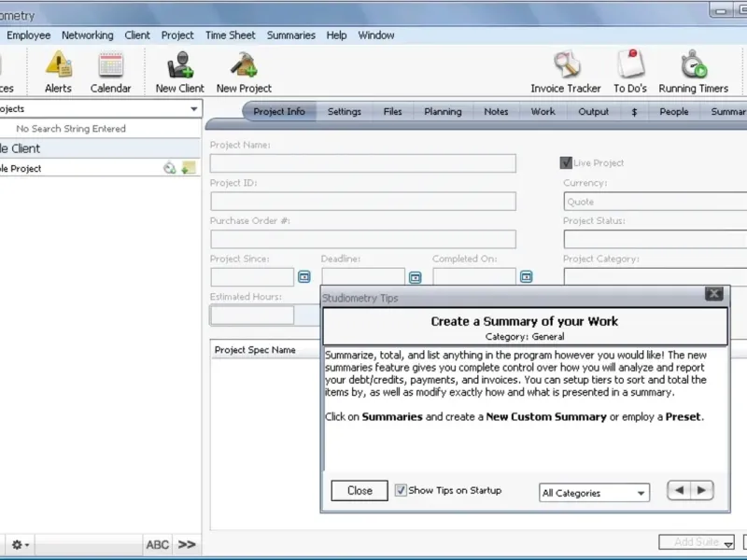747x560 pixels.
Task: Switch to the Files tab
Action: (392, 111)
